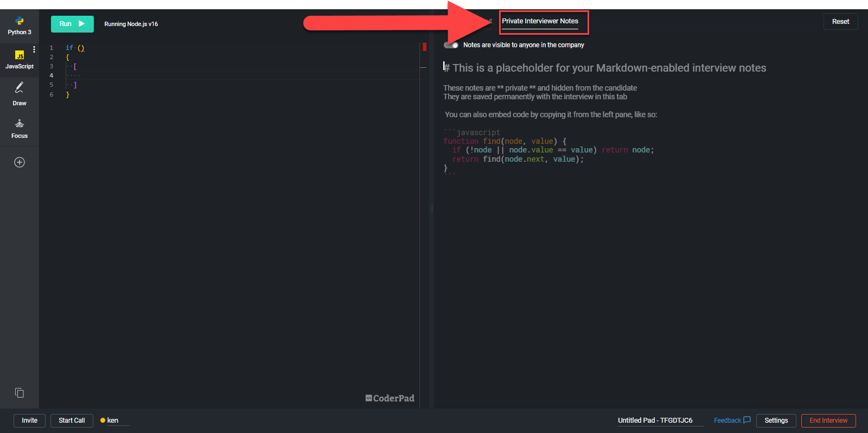Click line number 4 in the editor gutter
Image resolution: width=868 pixels, height=433 pixels.
pos(52,75)
